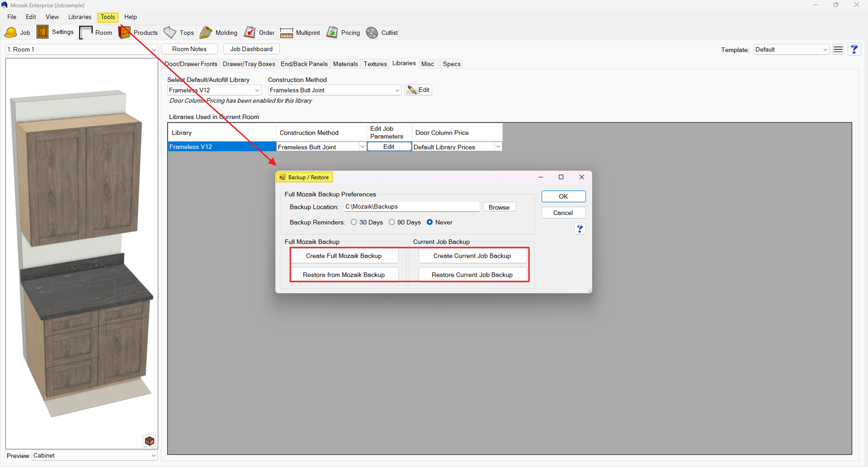The height and width of the screenshot is (467, 868).
Task: Click Create Full Mozaik Backup button
Action: pyautogui.click(x=343, y=256)
